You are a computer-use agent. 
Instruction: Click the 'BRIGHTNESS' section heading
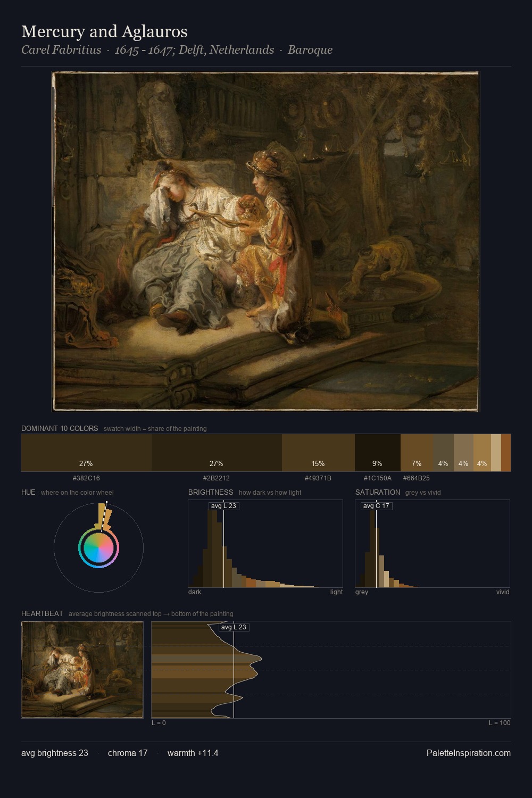pos(211,492)
